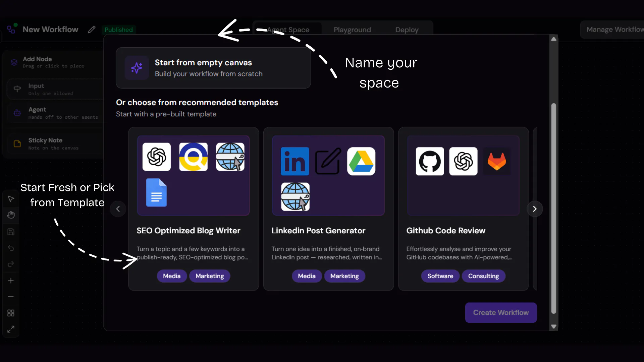Click the workflow logo icon at top left
The width and height of the screenshot is (644, 362).
click(12, 29)
